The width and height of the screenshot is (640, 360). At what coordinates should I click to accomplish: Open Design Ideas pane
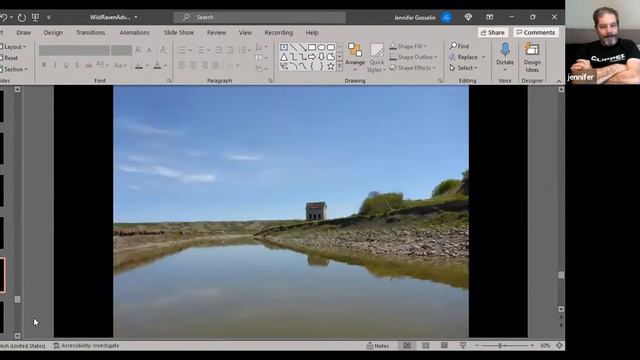tap(532, 57)
